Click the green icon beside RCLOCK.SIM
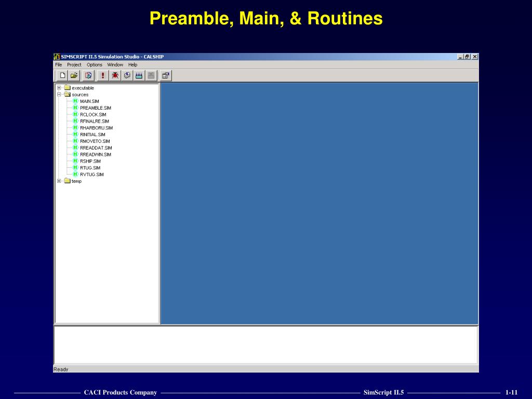Image resolution: width=532 pixels, height=399 pixels. [76, 114]
